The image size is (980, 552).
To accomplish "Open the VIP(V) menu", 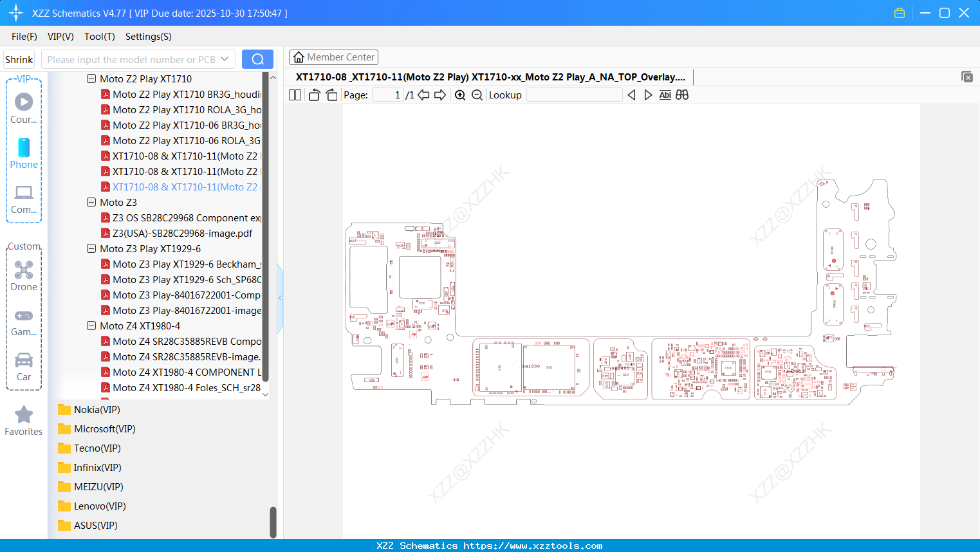I will point(60,37).
